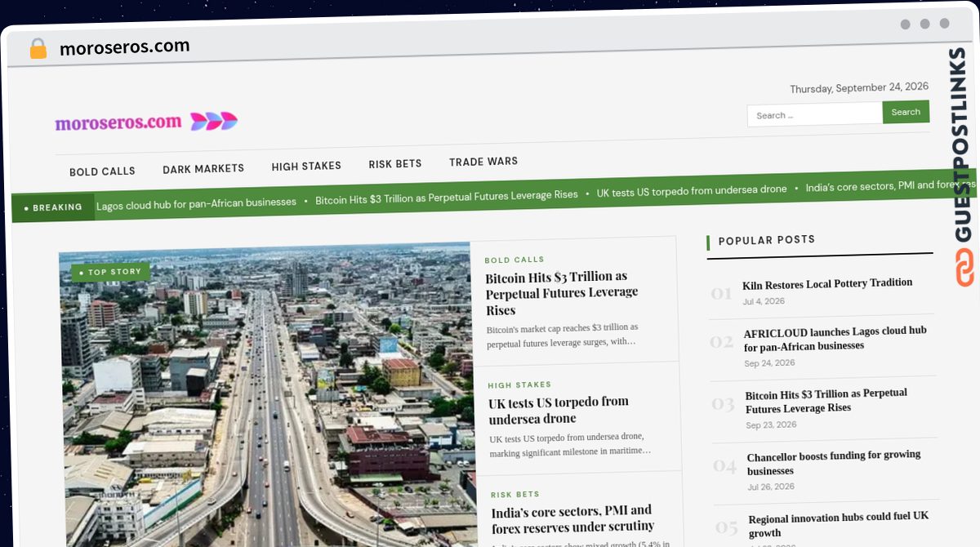The height and width of the screenshot is (547, 980).
Task: Click the pink arrow logo graphic
Action: click(214, 122)
